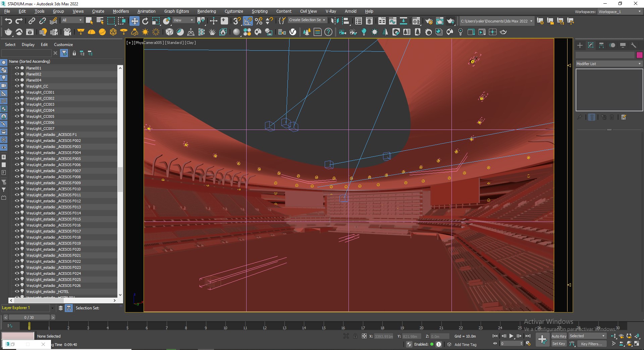
Task: Toggle the Set Key mode
Action: [559, 344]
